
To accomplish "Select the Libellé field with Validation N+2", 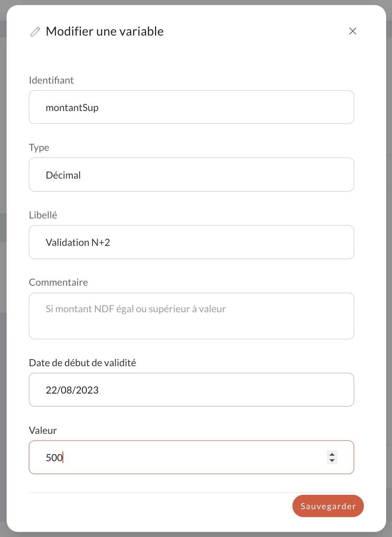I will click(x=191, y=242).
